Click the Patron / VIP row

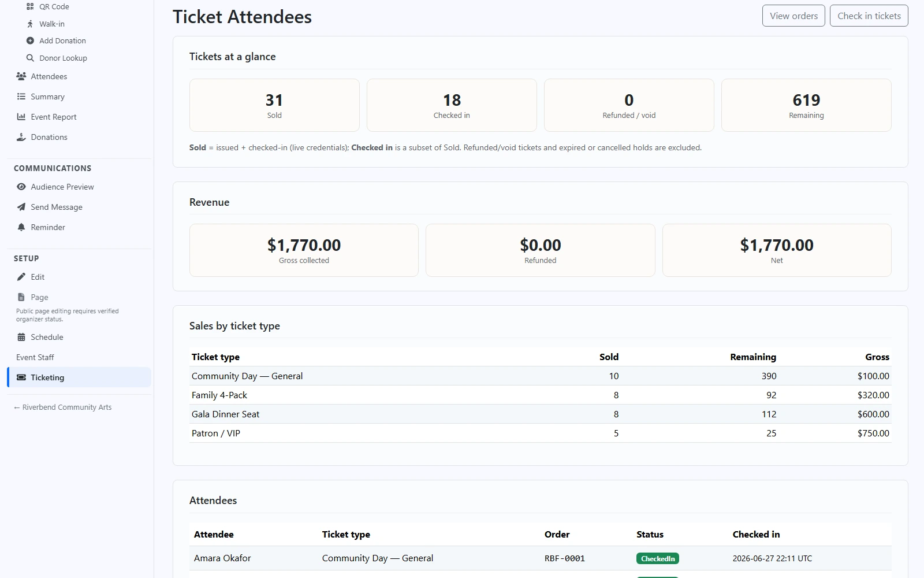541,433
